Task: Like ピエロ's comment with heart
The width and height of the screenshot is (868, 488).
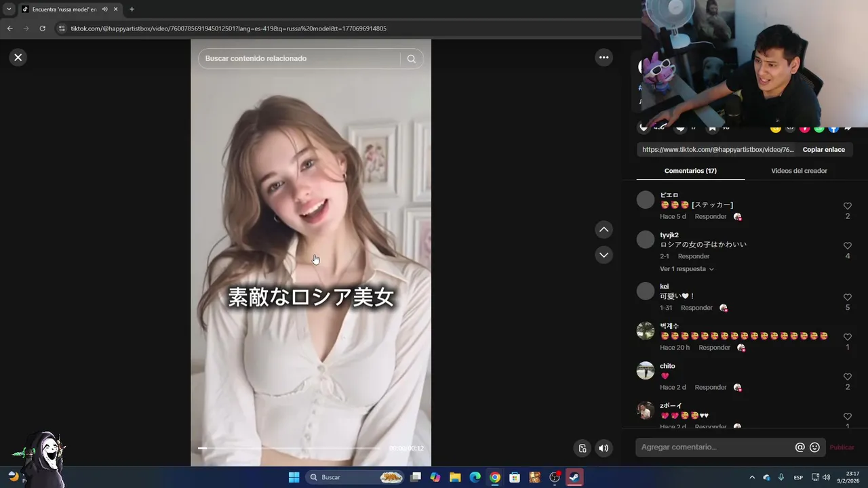Action: (848, 206)
